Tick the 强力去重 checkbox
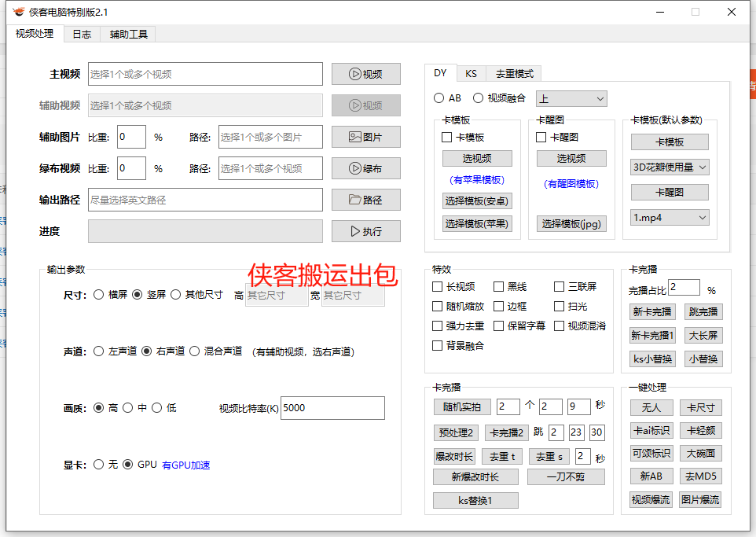 (x=438, y=326)
